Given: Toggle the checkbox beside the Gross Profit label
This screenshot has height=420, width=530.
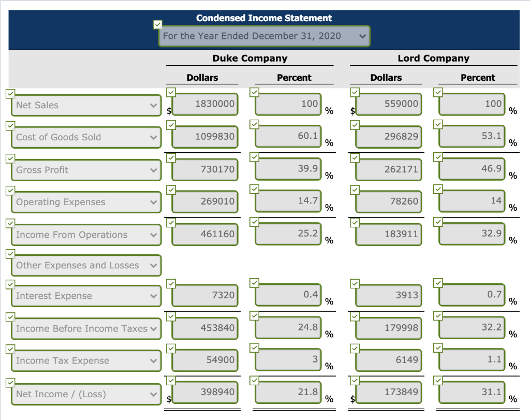Looking at the screenshot, I should (x=9, y=157).
